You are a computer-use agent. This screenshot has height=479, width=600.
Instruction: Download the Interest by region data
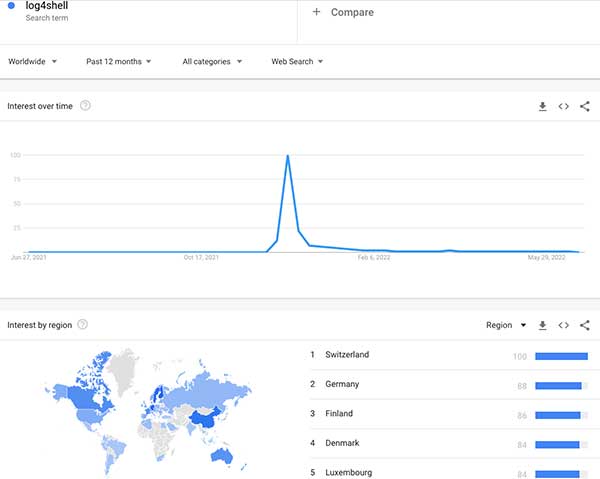pos(542,325)
